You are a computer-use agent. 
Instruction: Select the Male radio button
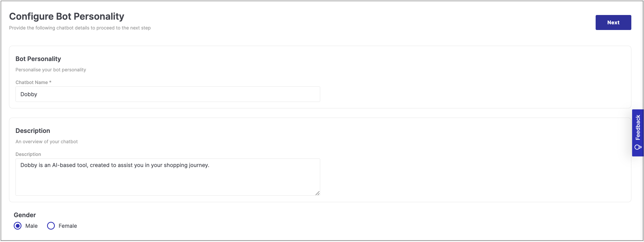(18, 226)
